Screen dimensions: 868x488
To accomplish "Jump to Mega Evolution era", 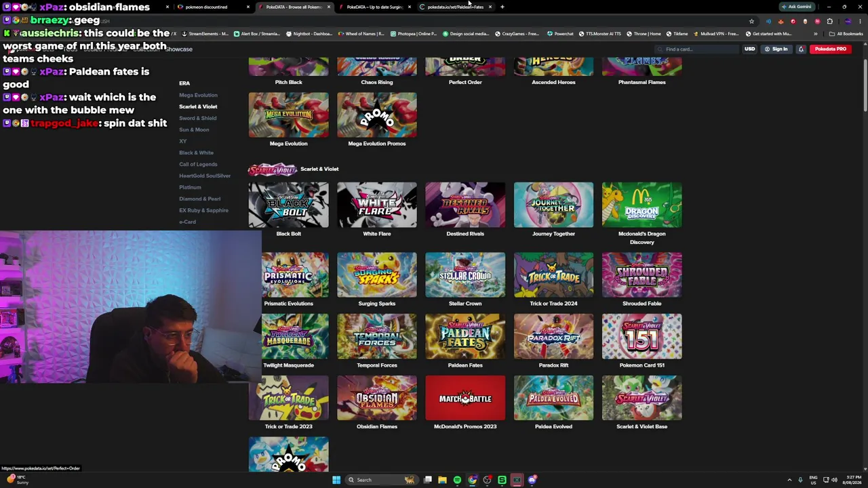I will click(198, 95).
